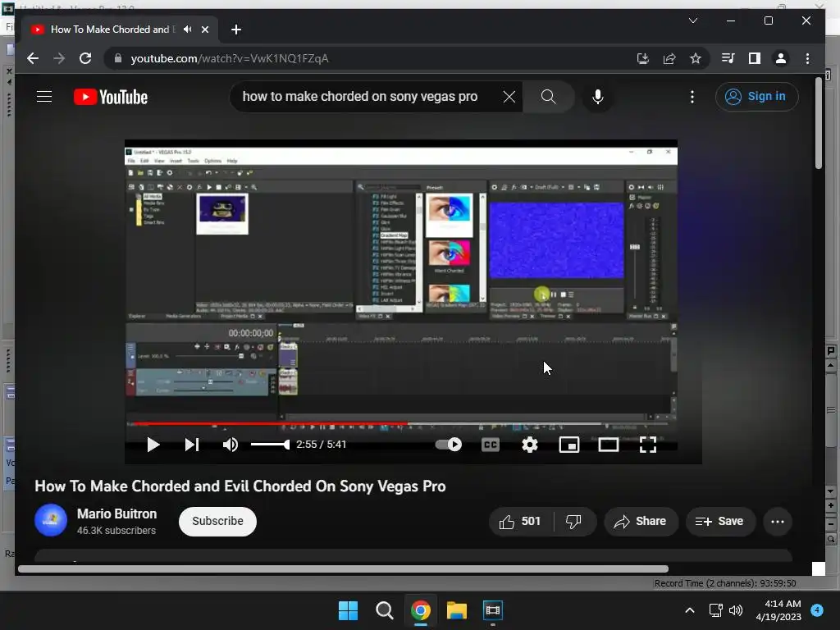The height and width of the screenshot is (630, 840).
Task: Skip to next video
Action: pyautogui.click(x=192, y=445)
